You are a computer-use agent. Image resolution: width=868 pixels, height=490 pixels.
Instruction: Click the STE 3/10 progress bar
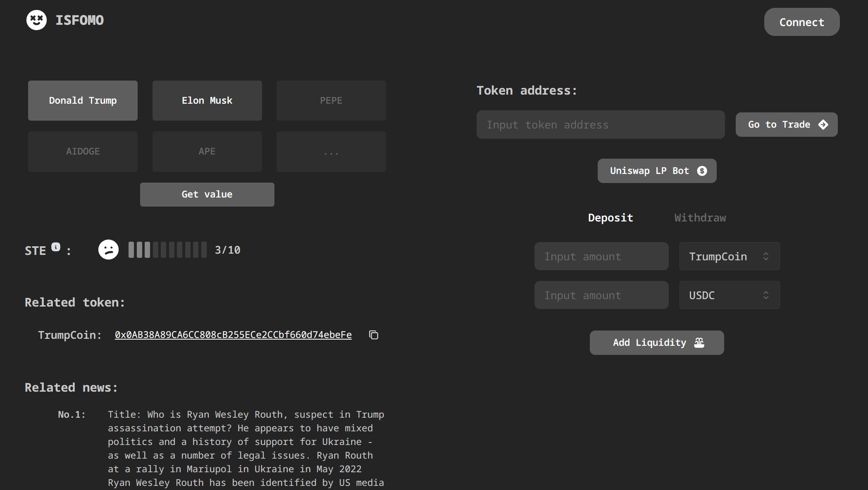coord(167,250)
